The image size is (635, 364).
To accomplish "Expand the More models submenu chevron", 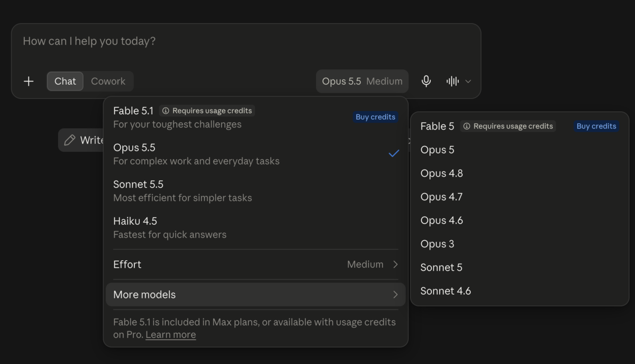I will [x=395, y=295].
